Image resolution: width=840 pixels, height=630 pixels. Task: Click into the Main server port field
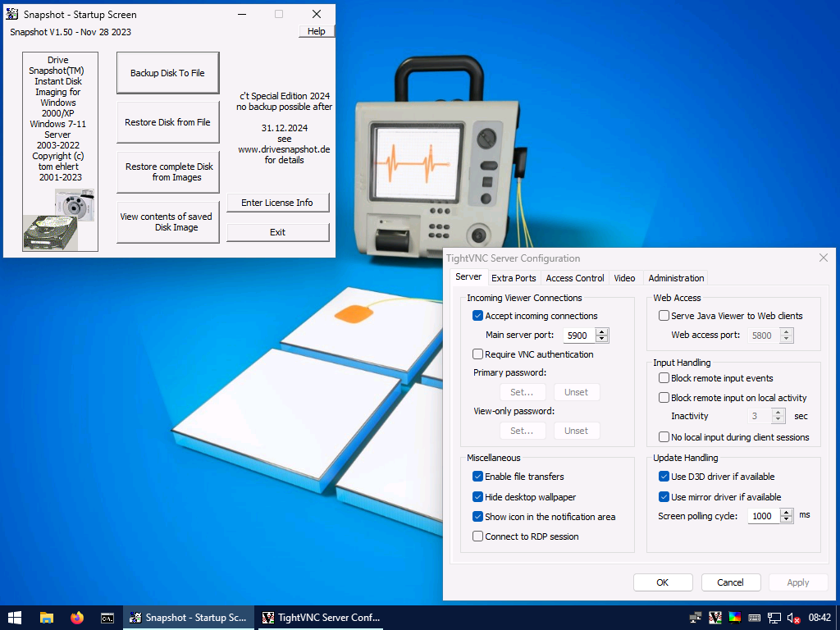[x=578, y=336]
